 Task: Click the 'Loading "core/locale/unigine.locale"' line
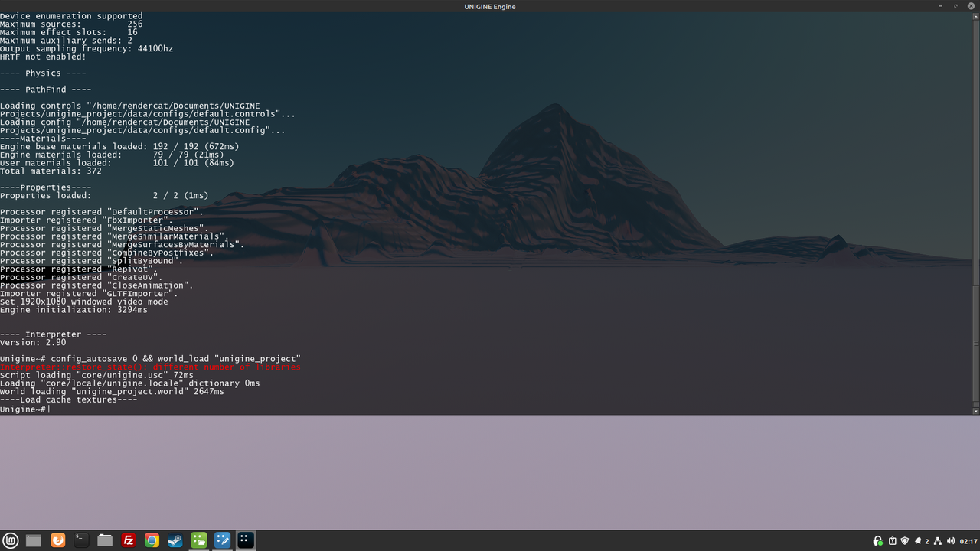tap(130, 383)
